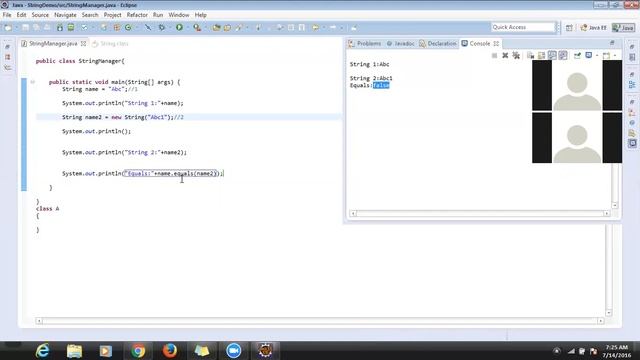
Task: Toggle Pin Console icon
Action: tap(577, 55)
